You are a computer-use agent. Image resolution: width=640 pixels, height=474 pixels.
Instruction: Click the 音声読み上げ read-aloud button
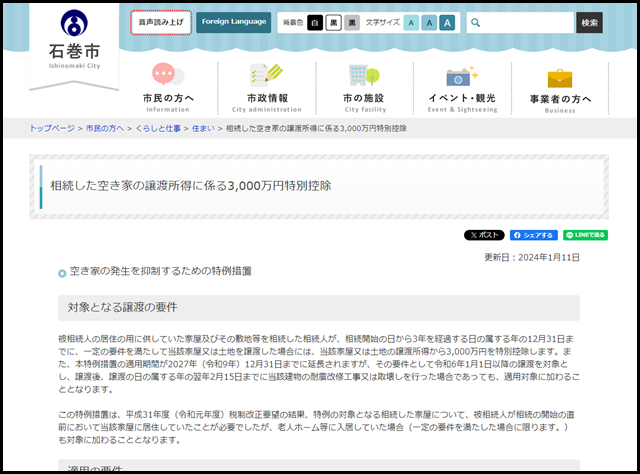pyautogui.click(x=161, y=22)
